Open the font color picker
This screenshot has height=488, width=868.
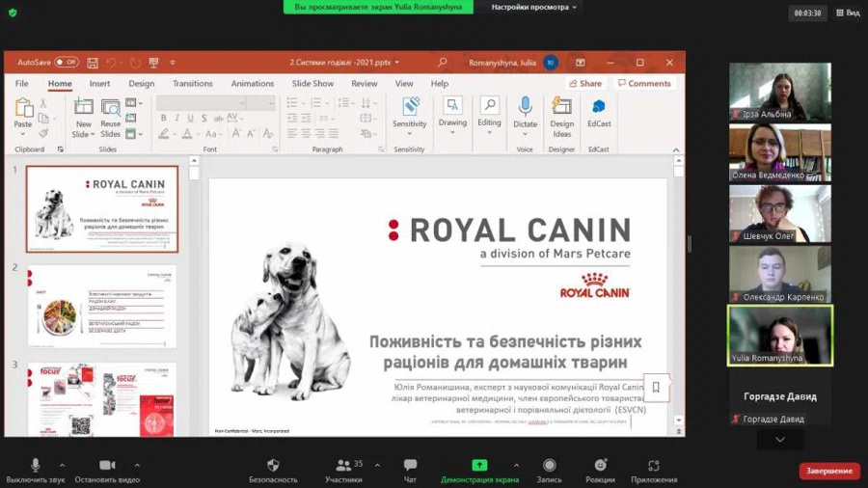click(188, 134)
